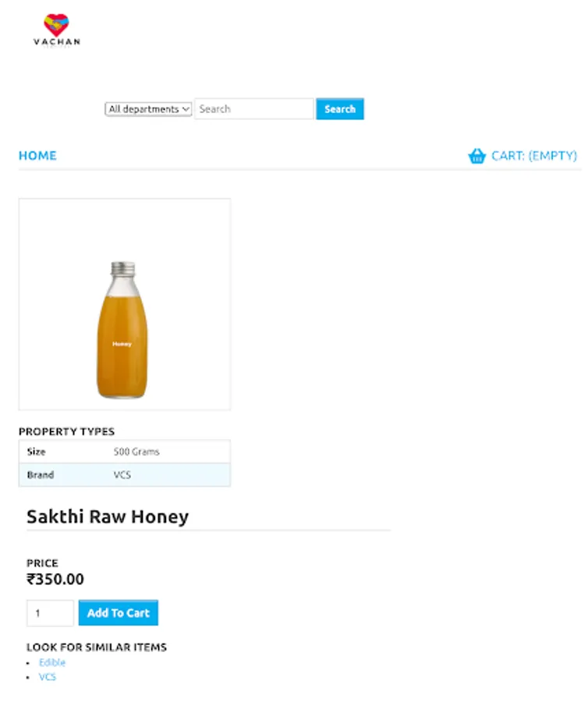Click the VCS brand value in the table

(122, 475)
